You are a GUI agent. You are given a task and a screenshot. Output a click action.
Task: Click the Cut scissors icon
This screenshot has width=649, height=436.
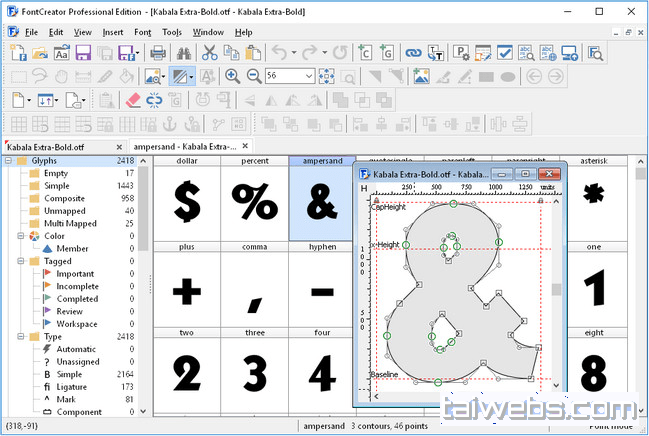210,53
